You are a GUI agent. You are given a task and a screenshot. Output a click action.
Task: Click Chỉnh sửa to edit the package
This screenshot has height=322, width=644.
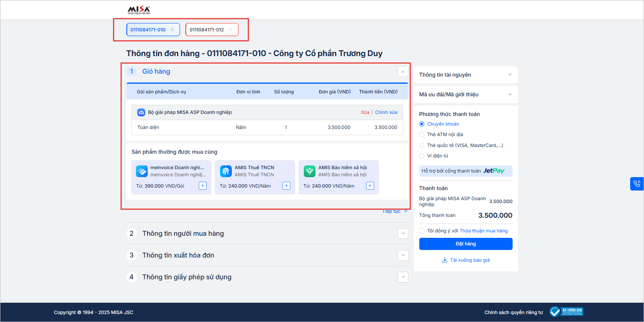click(386, 112)
